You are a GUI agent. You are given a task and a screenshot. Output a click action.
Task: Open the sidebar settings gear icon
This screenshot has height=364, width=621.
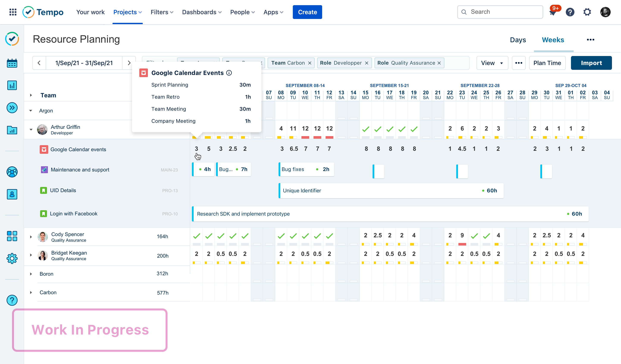[x=12, y=258]
